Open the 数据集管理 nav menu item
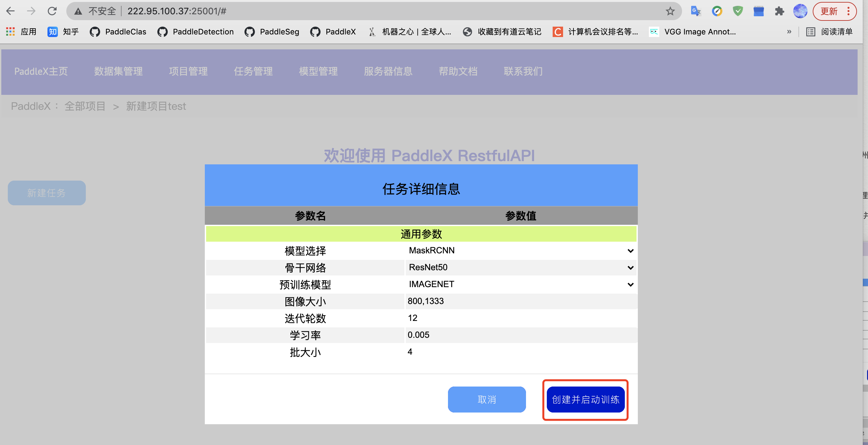868x445 pixels. [118, 71]
